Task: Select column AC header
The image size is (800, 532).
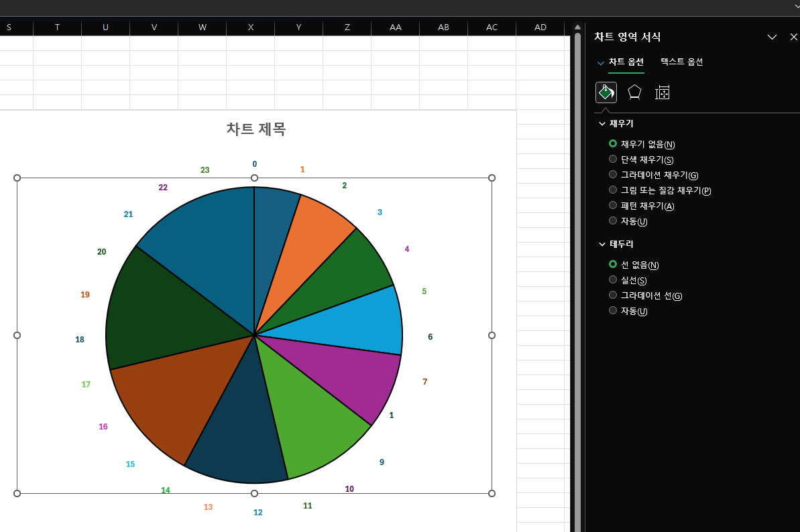Action: tap(492, 27)
